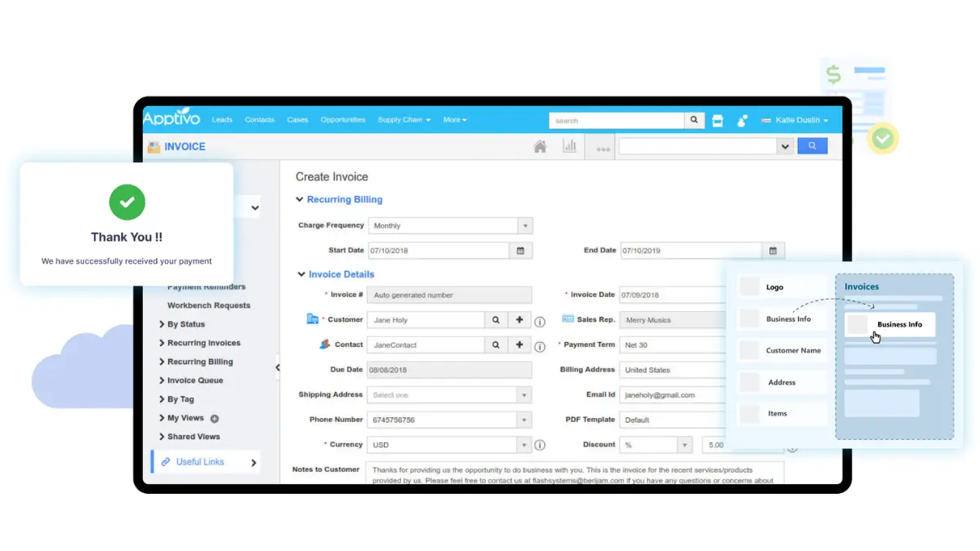Search for a customer using the magnifier icon
980x551 pixels.
[496, 319]
